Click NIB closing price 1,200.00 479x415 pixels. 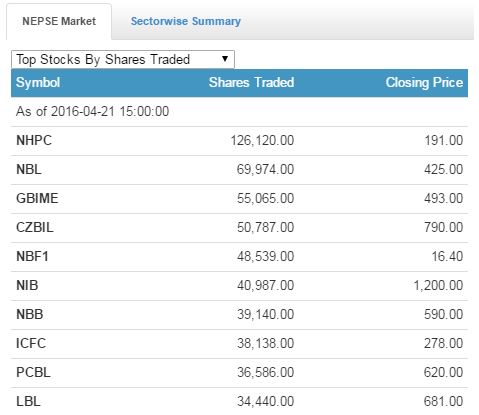[438, 285]
